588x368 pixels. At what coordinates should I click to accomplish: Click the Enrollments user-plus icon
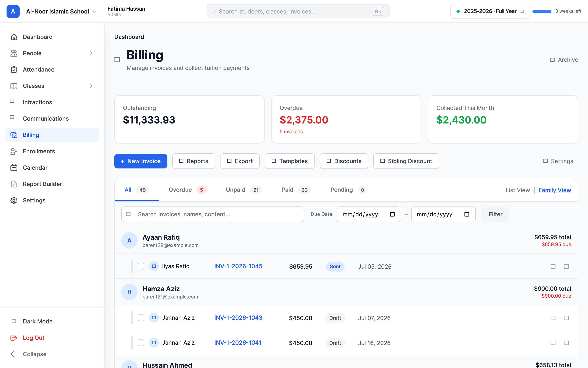click(14, 151)
